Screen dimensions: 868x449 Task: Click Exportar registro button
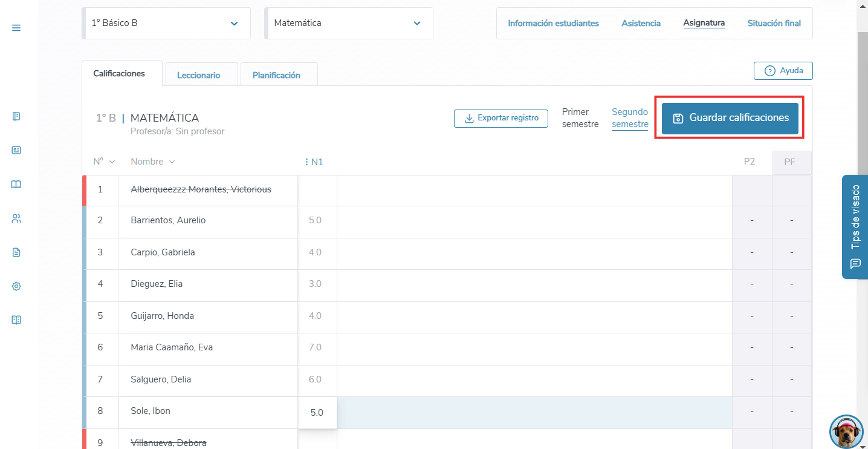(501, 118)
